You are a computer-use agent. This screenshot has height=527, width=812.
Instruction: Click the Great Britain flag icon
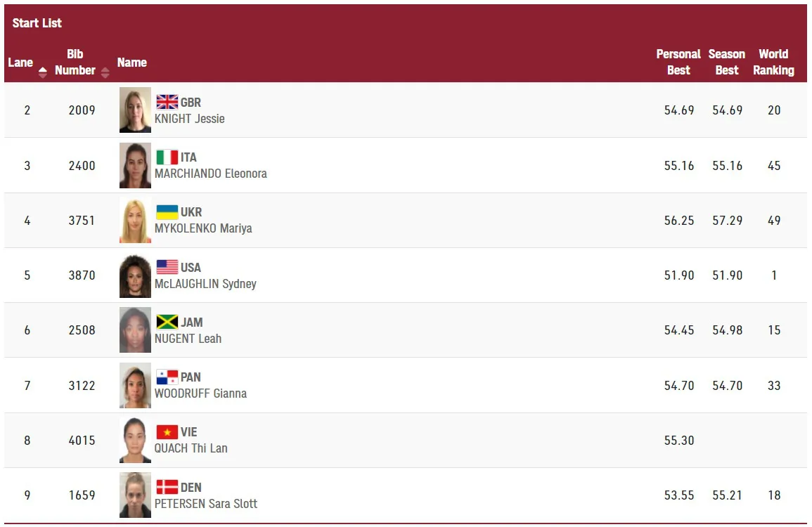coord(167,102)
